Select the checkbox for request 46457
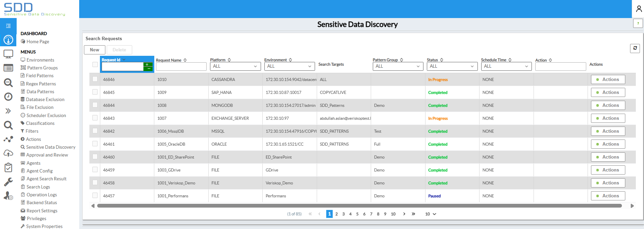The width and height of the screenshot is (644, 229). 95,195
